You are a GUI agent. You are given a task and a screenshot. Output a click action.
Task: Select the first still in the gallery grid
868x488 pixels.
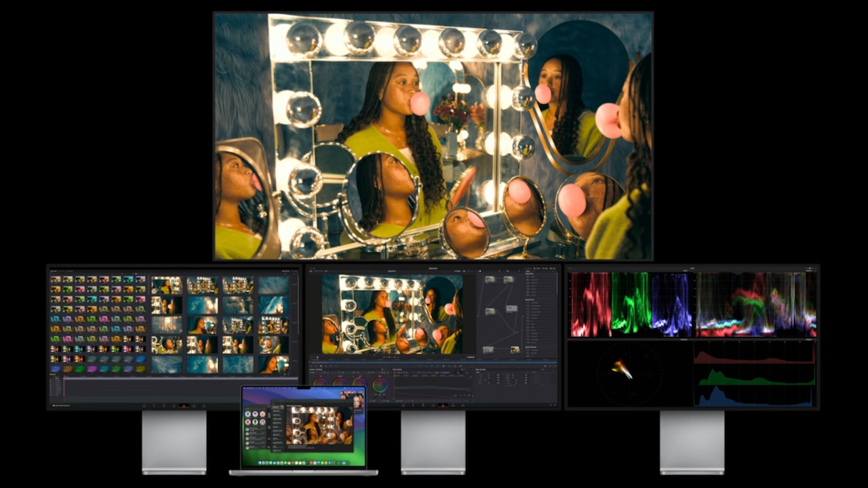[x=55, y=279]
